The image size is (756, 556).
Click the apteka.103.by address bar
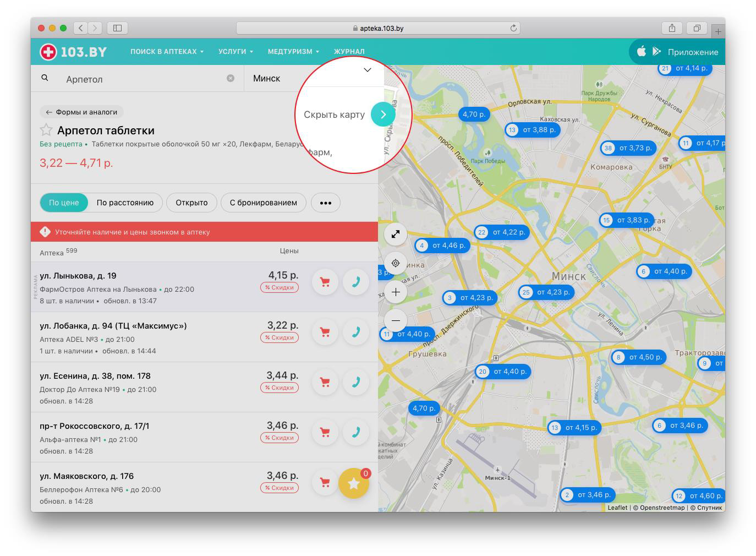click(378, 28)
